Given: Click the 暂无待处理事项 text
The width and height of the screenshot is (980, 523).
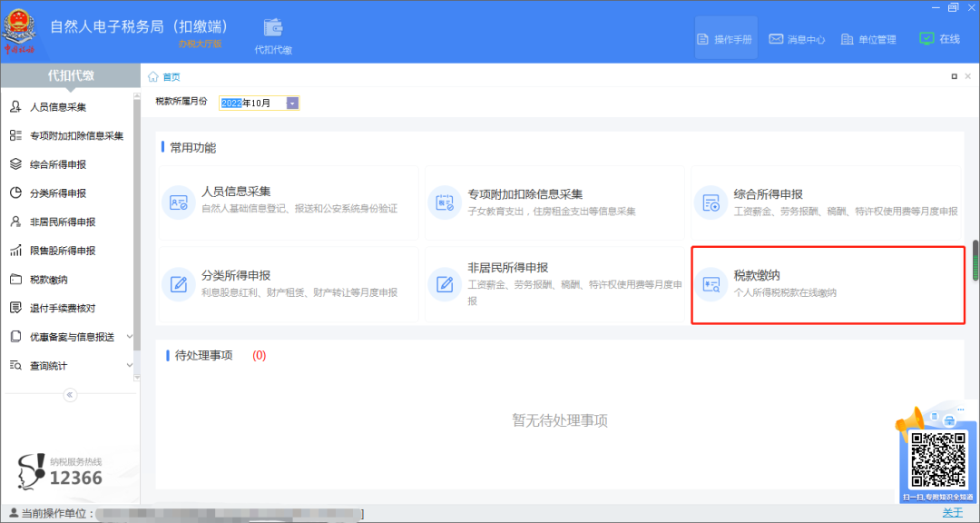Looking at the screenshot, I should (x=560, y=420).
